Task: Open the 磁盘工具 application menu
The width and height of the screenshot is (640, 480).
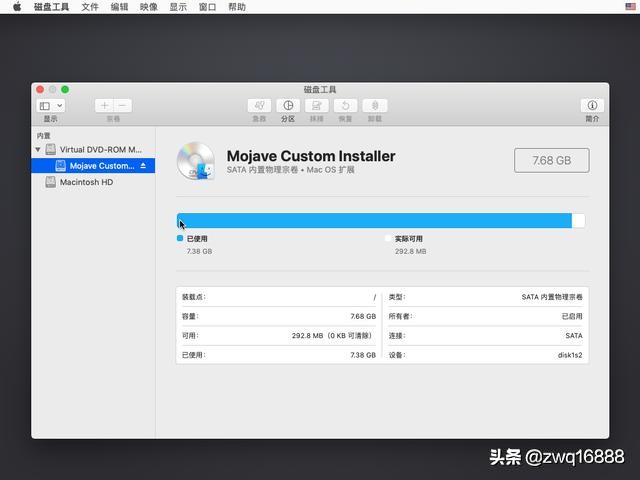Action: click(x=51, y=7)
